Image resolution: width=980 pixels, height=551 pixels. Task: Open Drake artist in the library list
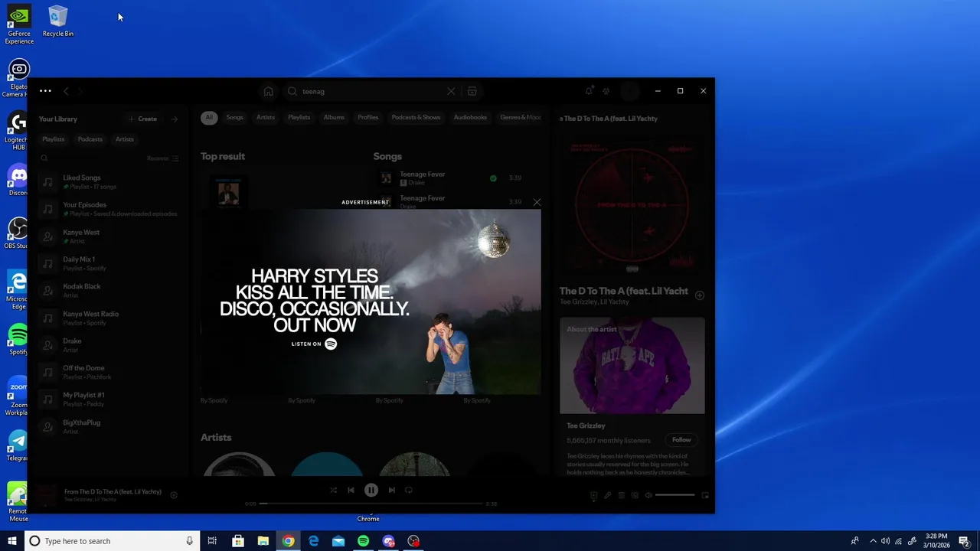coord(108,345)
